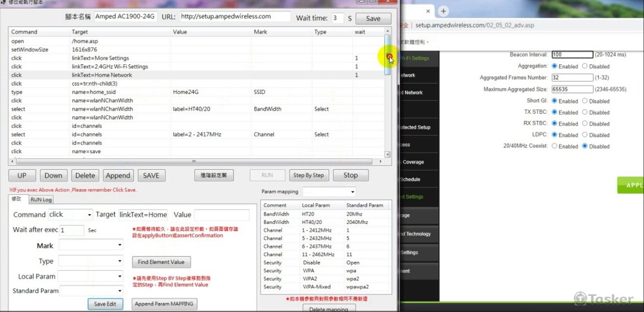Screen dimensions: 644x312
Task: Open the 進階設定關 button
Action: [214, 175]
